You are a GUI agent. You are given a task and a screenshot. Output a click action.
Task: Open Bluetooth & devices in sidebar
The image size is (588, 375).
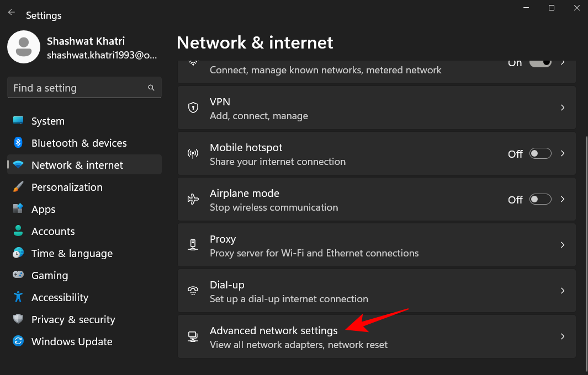click(x=79, y=143)
